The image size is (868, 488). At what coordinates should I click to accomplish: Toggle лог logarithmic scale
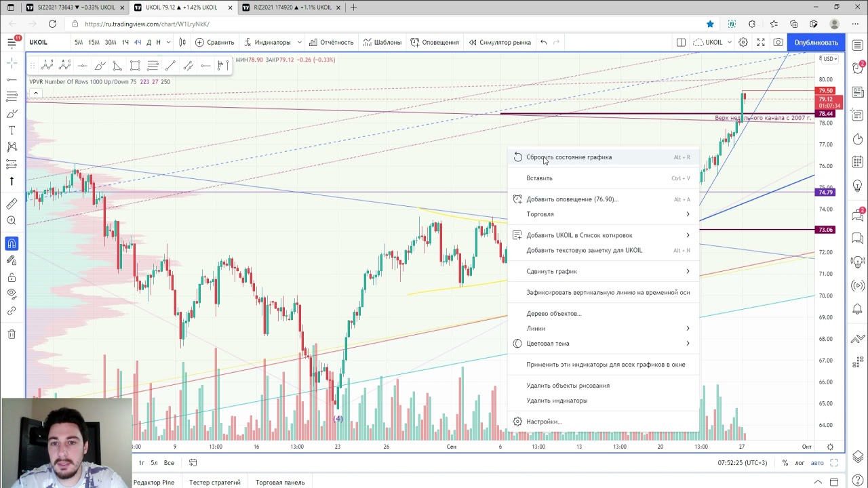click(800, 463)
